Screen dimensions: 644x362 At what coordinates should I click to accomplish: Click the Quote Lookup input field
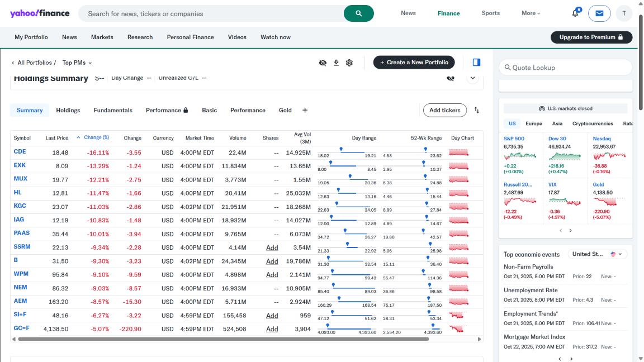565,68
